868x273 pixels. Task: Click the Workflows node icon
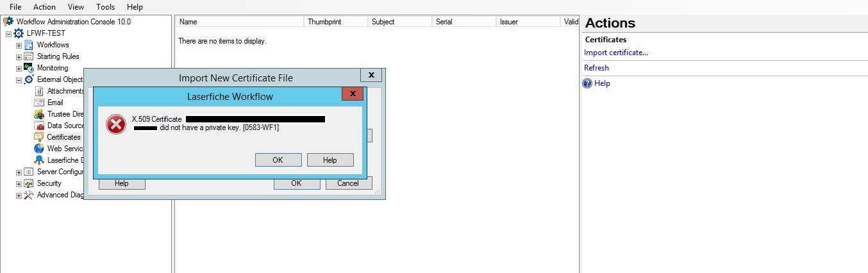click(x=29, y=45)
